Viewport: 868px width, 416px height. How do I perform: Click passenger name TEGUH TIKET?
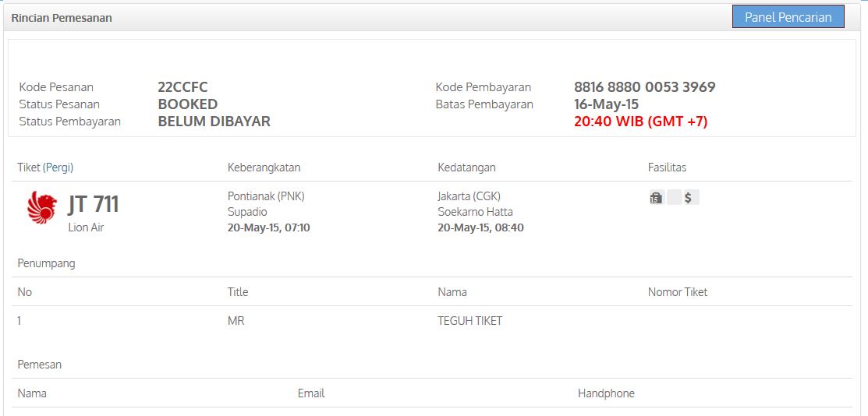click(x=469, y=321)
